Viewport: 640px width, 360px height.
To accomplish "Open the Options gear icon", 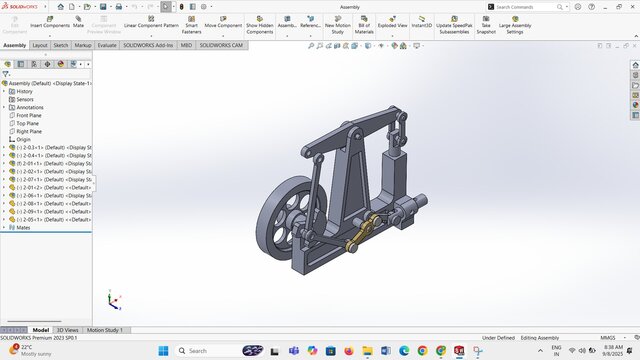I will click(x=204, y=7).
